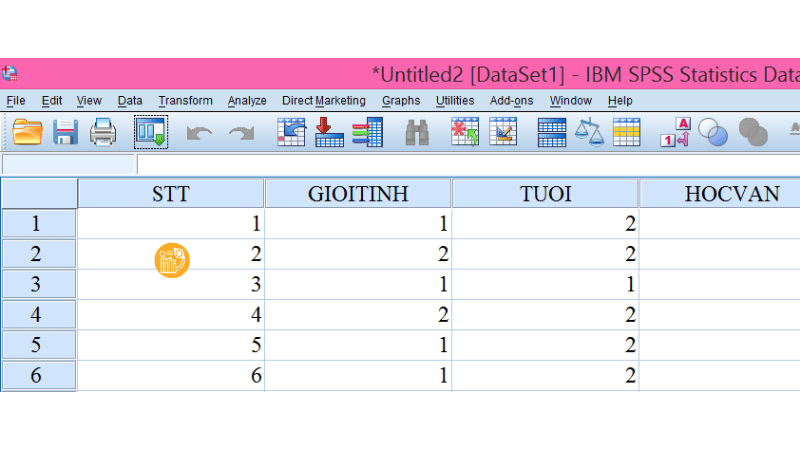This screenshot has height=450, width=800.
Task: Open the Data menu
Action: [x=130, y=101]
